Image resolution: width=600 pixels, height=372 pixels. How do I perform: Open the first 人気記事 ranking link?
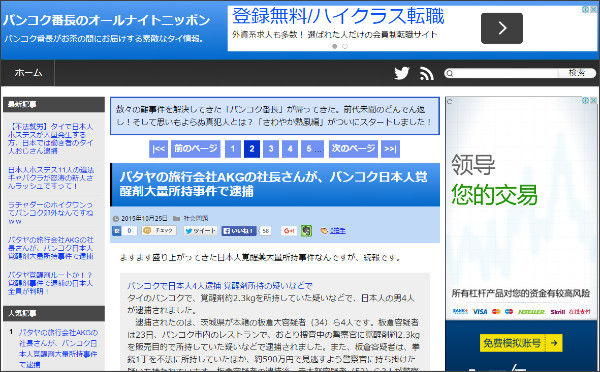tap(58, 348)
